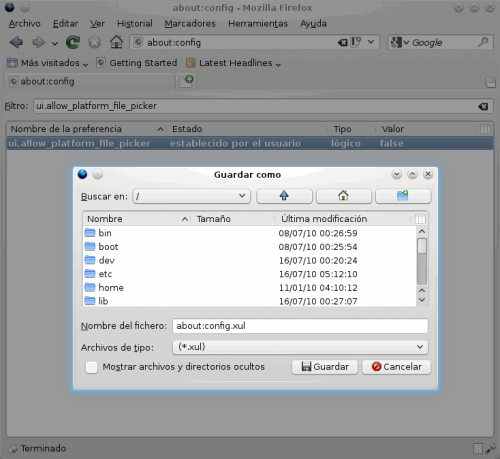Viewport: 500px width, 459px height.
Task: Click the list all tabs icon
Action: (490, 82)
